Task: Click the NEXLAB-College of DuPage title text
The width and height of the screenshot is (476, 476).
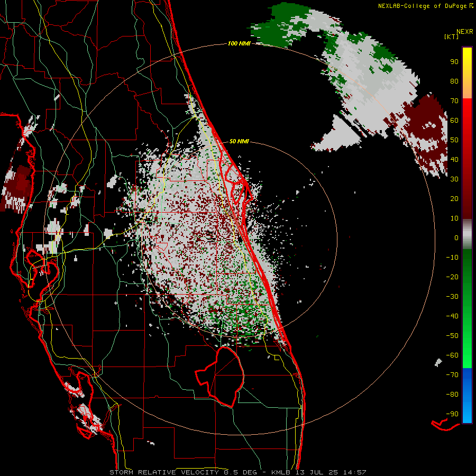Action: 423,6
